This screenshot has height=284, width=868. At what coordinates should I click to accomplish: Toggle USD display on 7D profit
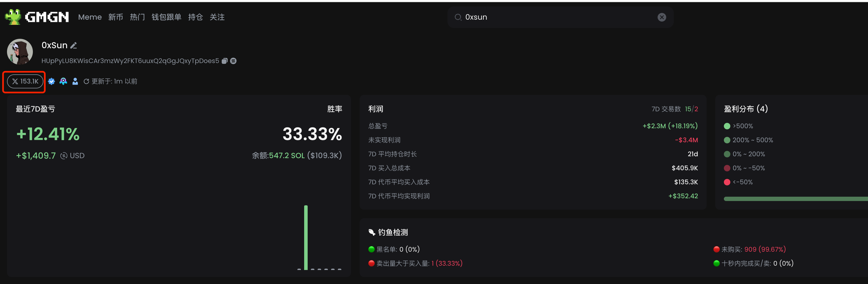pos(64,155)
